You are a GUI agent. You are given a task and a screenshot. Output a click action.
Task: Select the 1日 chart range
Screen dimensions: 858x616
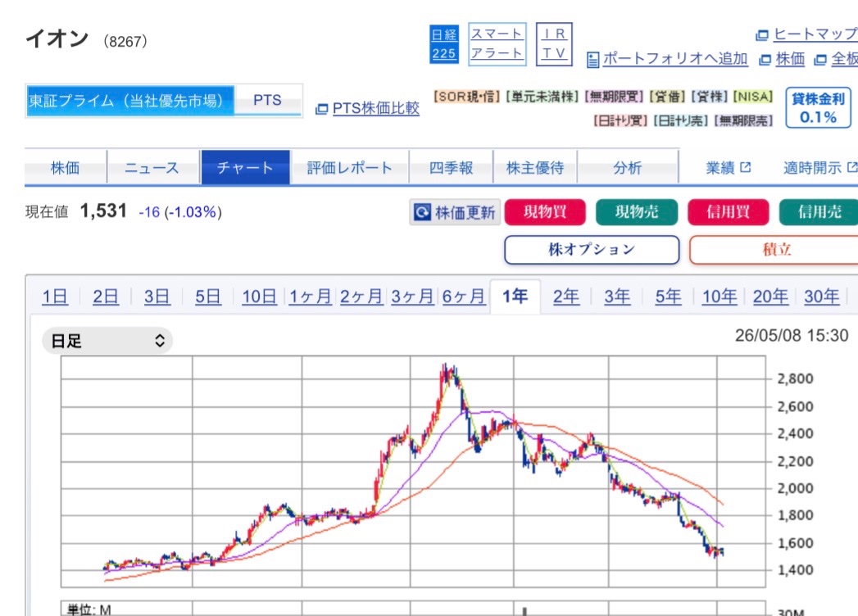click(55, 297)
